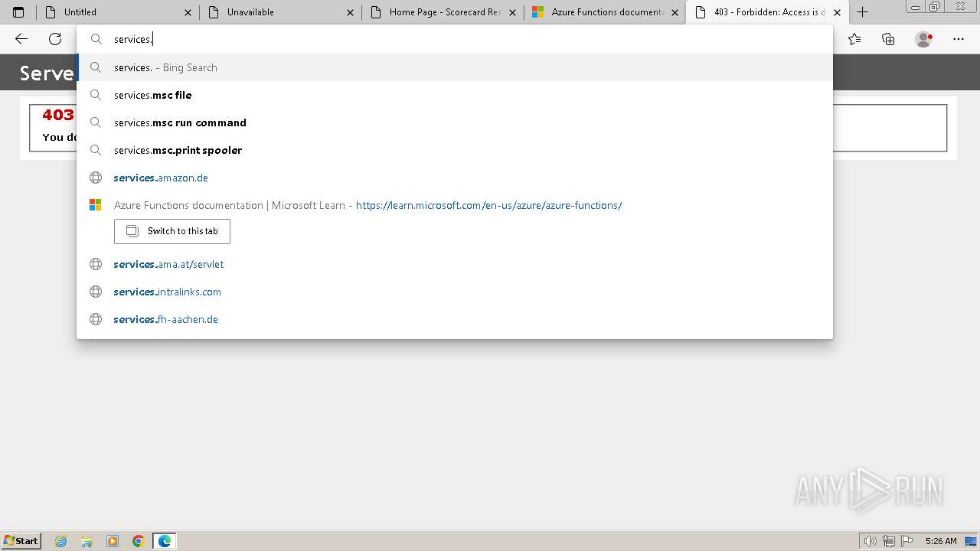Open Azure Functions documentation Microsoft Learn suggestion

point(455,205)
